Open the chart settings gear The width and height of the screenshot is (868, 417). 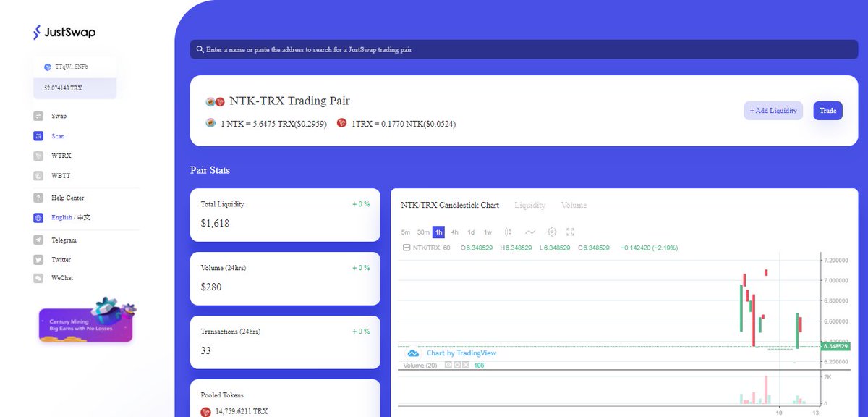[552, 232]
